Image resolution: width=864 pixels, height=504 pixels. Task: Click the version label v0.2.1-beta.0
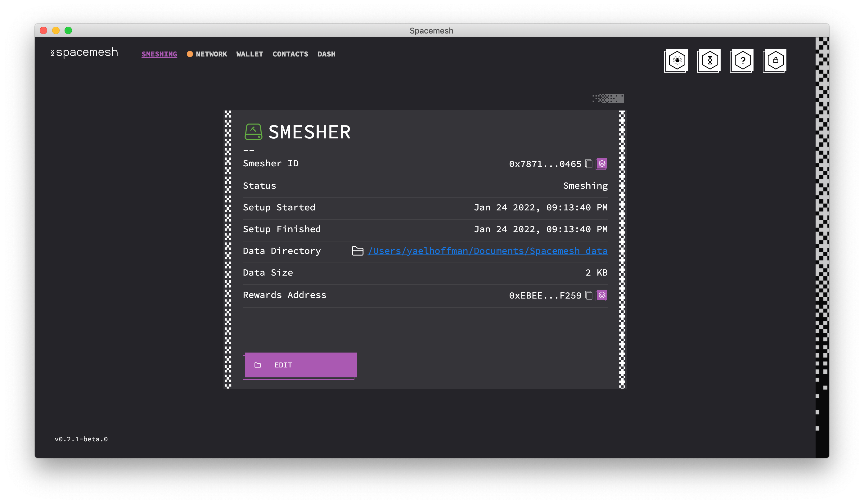point(81,439)
